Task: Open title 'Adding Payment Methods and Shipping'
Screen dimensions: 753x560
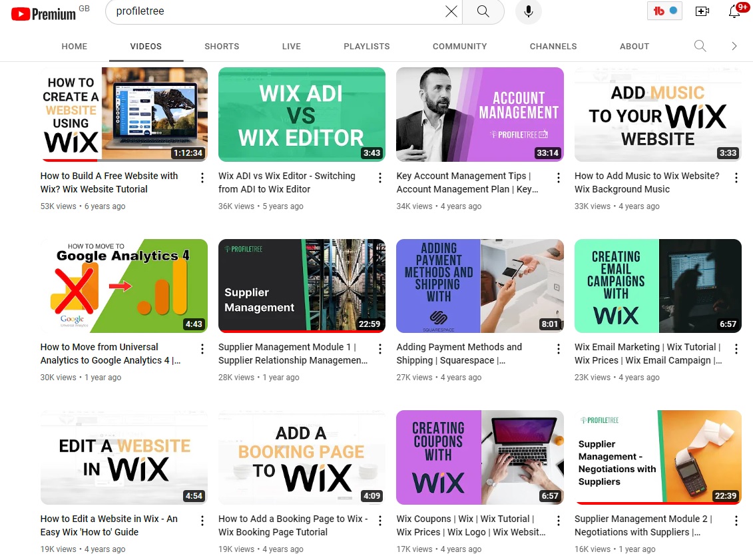Action: 459,354
